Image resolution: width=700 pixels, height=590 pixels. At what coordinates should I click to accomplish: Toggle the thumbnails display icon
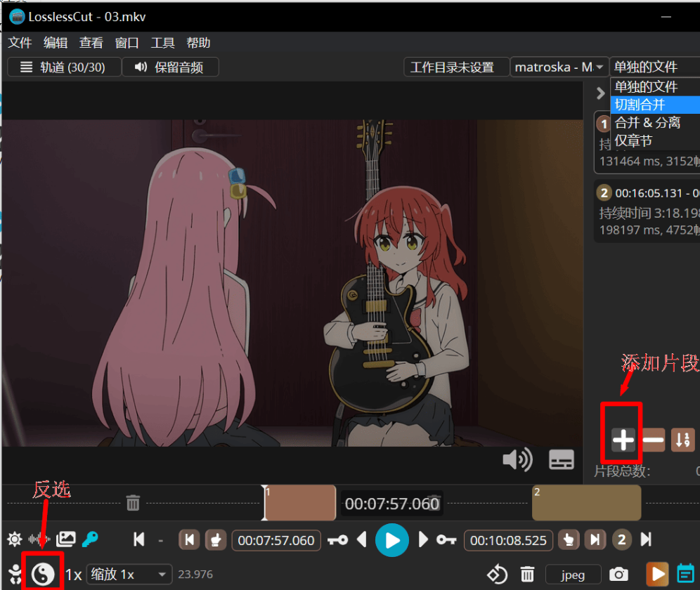(x=66, y=539)
